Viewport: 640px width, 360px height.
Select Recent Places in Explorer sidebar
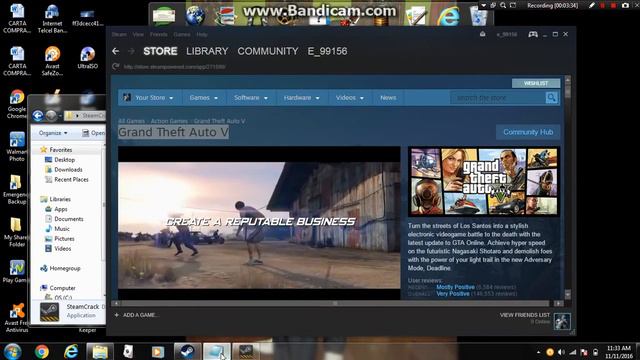click(71, 179)
